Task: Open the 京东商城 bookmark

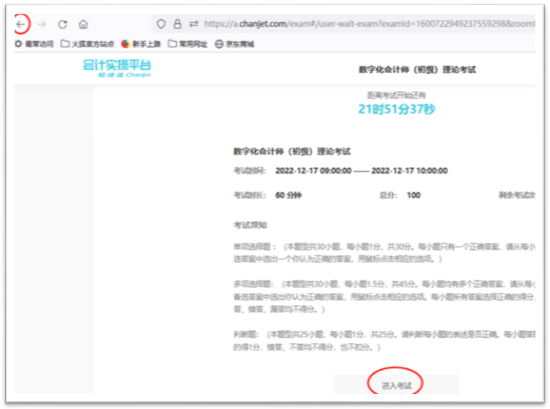Action: [234, 44]
